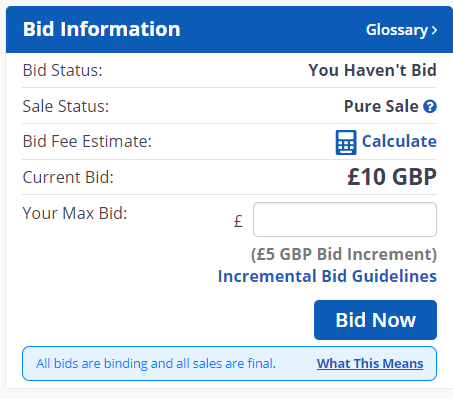Select the You Haven't Bid status text

(372, 70)
